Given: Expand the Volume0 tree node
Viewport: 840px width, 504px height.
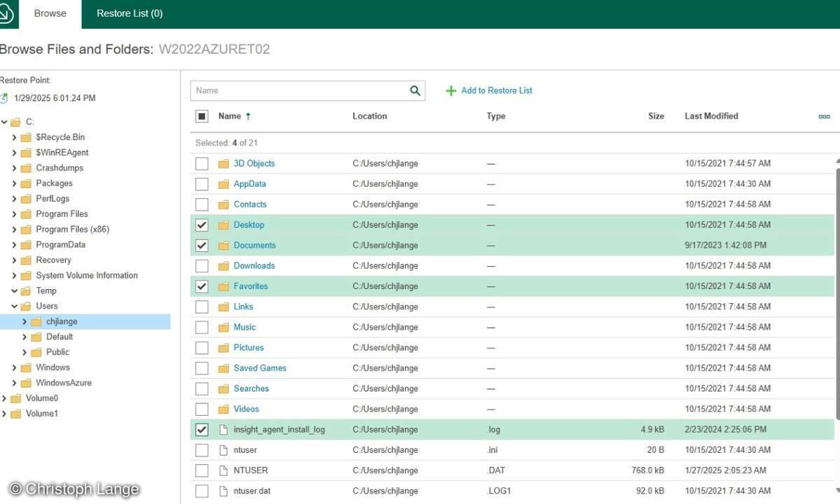Looking at the screenshot, I should click(x=4, y=398).
